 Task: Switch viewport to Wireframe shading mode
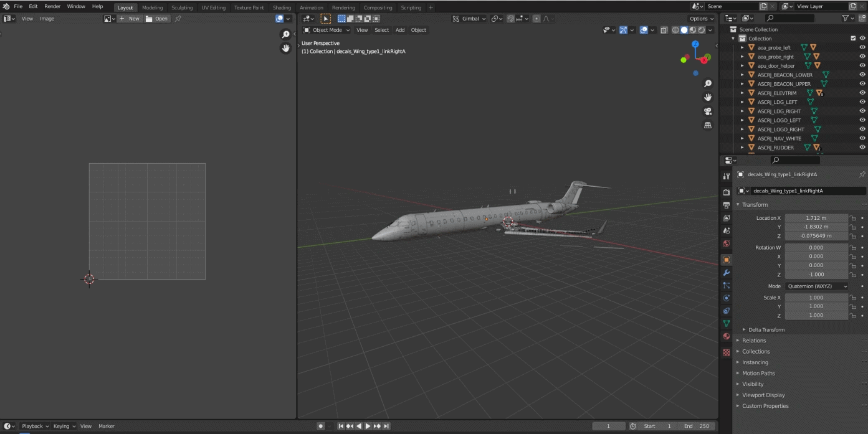675,29
